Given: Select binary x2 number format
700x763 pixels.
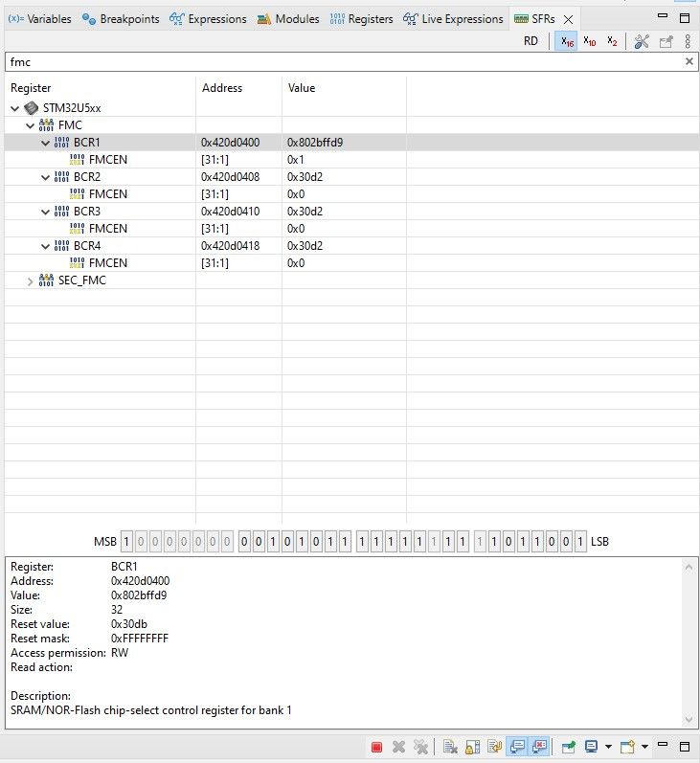Looking at the screenshot, I should click(x=612, y=41).
